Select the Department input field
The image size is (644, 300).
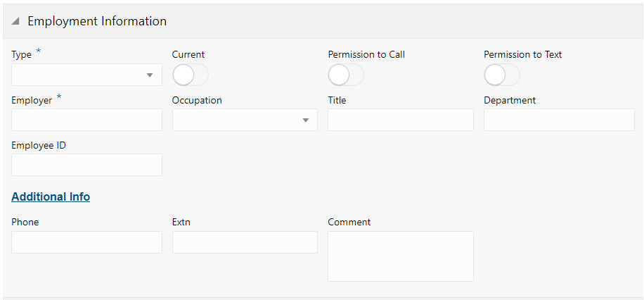click(558, 120)
